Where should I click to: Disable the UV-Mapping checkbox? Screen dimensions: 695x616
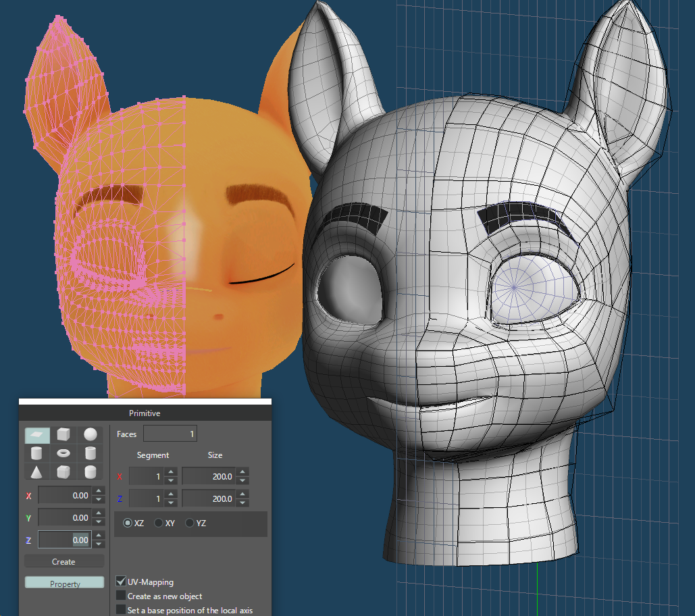(x=121, y=582)
